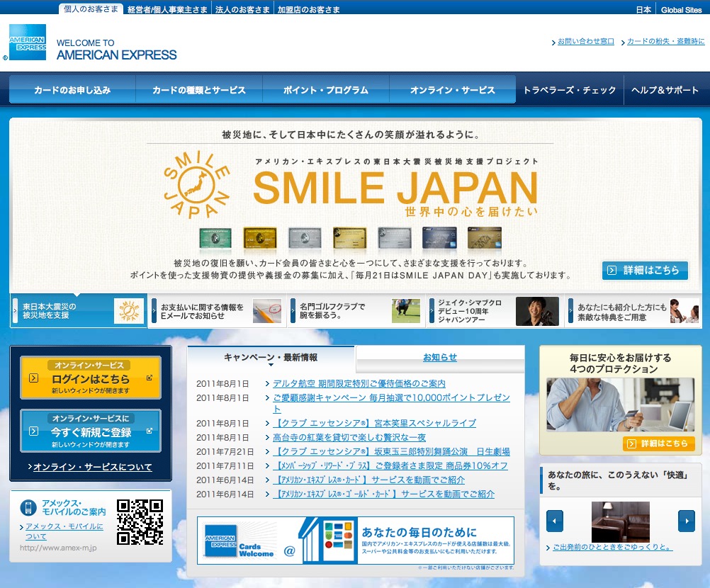Click あなたの毎日のために banner
Screen dimensions: 710x588
click(x=356, y=541)
